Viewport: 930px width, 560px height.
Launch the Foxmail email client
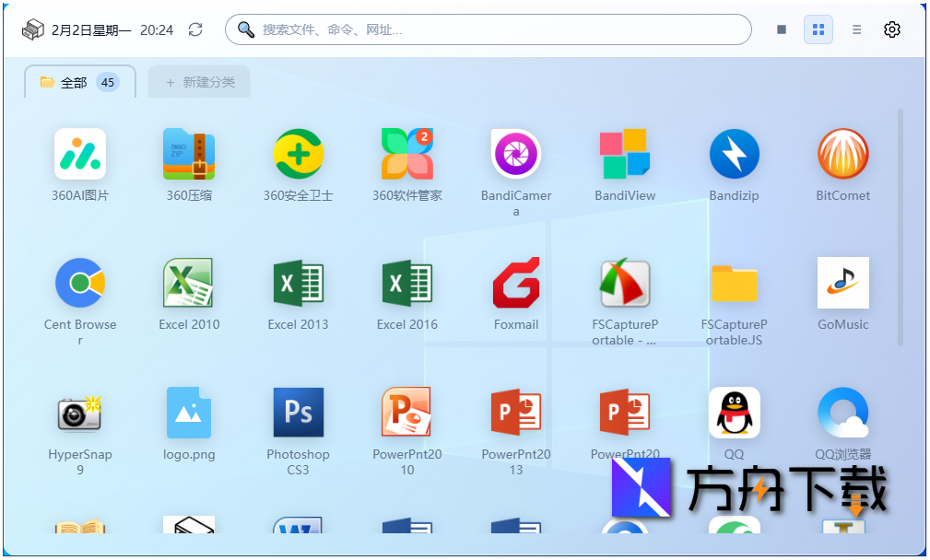tap(515, 283)
